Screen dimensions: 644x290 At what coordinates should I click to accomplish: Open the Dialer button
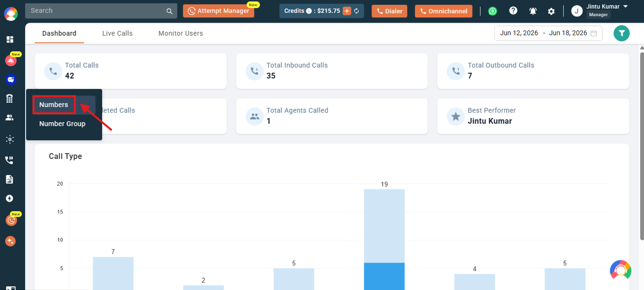(x=389, y=11)
